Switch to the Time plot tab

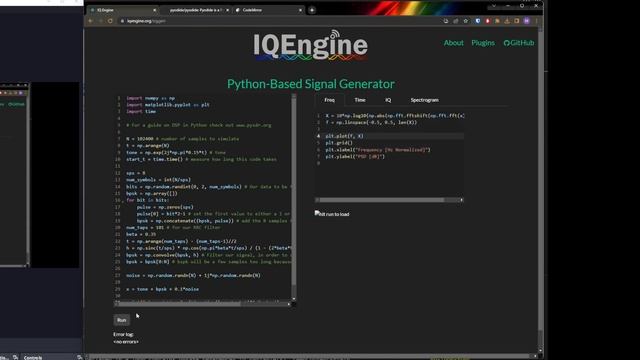(x=360, y=100)
